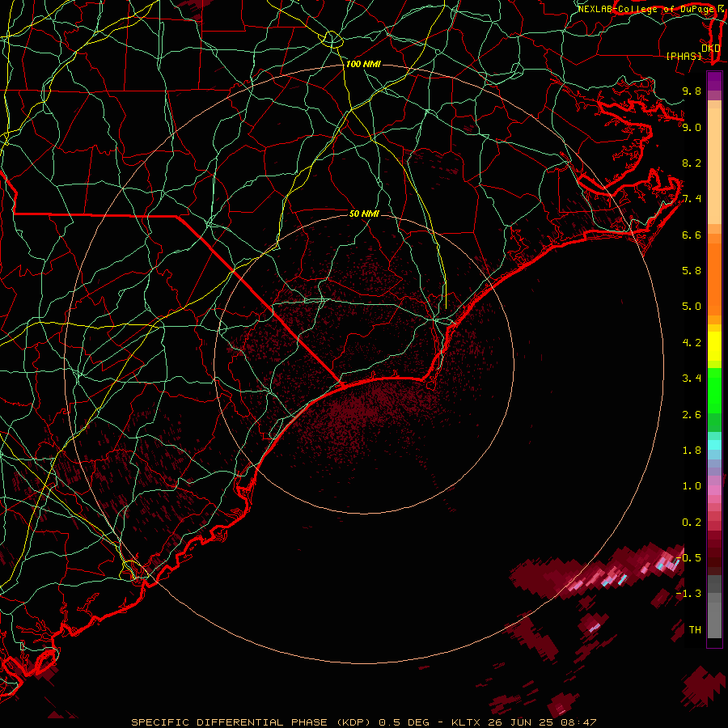Click the "TH" threshold label
The image size is (728, 728).
(x=695, y=630)
